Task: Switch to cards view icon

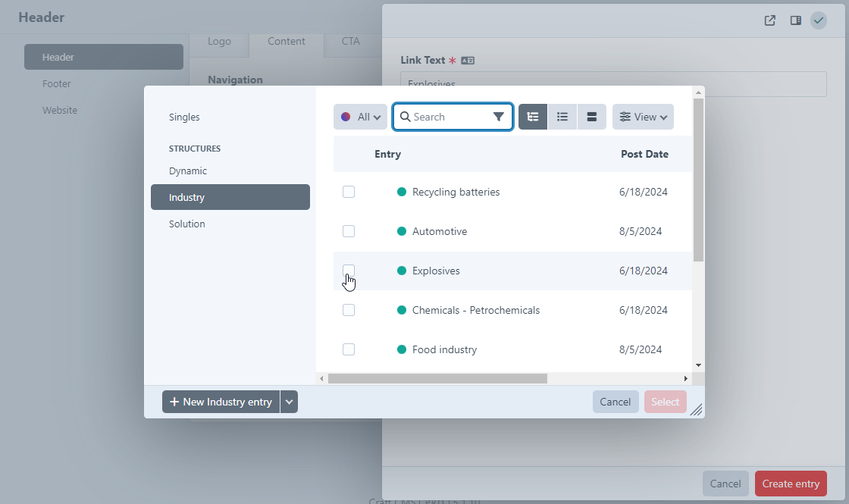Action: point(592,117)
